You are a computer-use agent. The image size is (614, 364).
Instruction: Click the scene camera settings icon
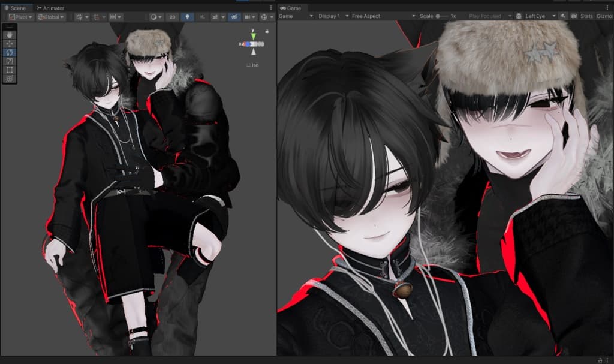pos(247,17)
